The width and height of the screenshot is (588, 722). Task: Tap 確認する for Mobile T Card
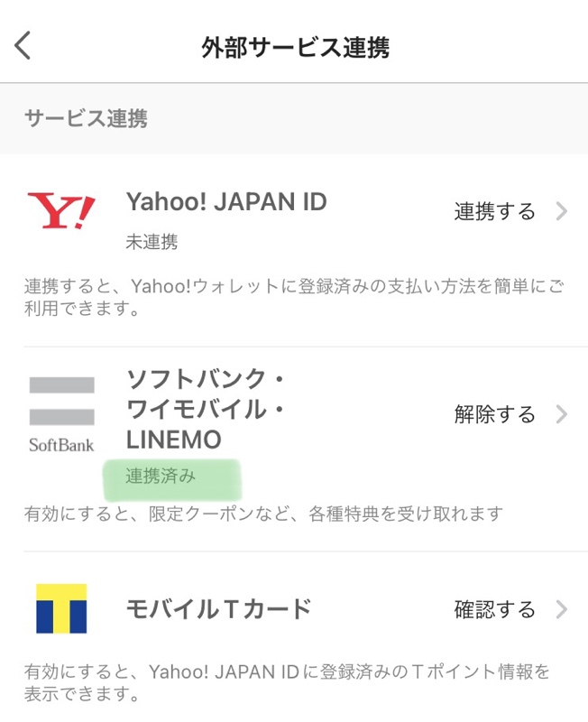click(494, 609)
